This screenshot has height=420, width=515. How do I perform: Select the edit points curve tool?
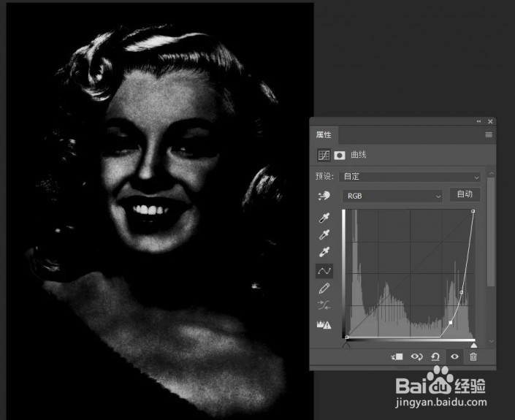pos(324,271)
